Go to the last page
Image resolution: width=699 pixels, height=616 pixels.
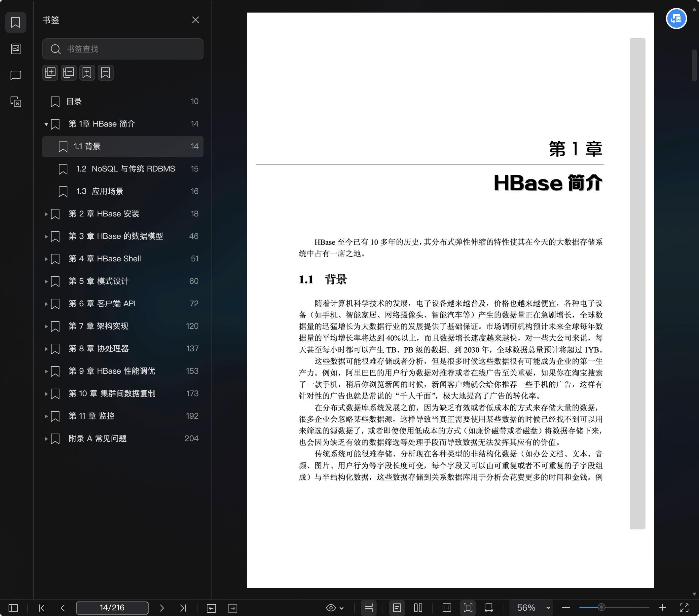click(183, 608)
